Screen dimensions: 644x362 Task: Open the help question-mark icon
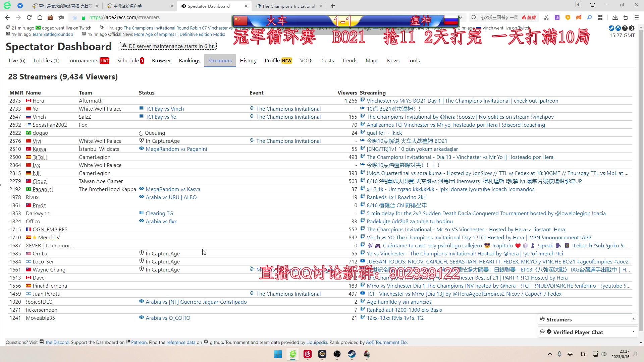(x=625, y=28)
